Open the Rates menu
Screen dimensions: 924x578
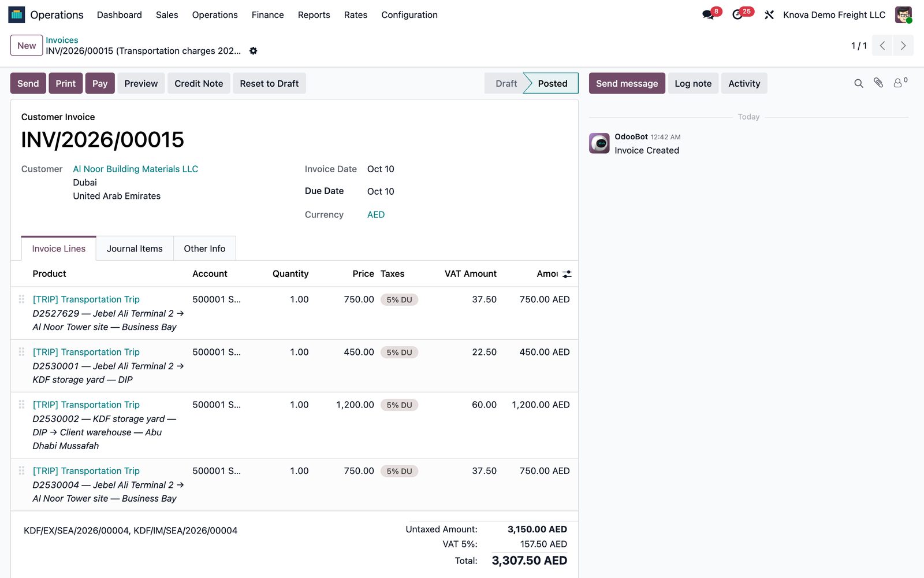pyautogui.click(x=356, y=15)
